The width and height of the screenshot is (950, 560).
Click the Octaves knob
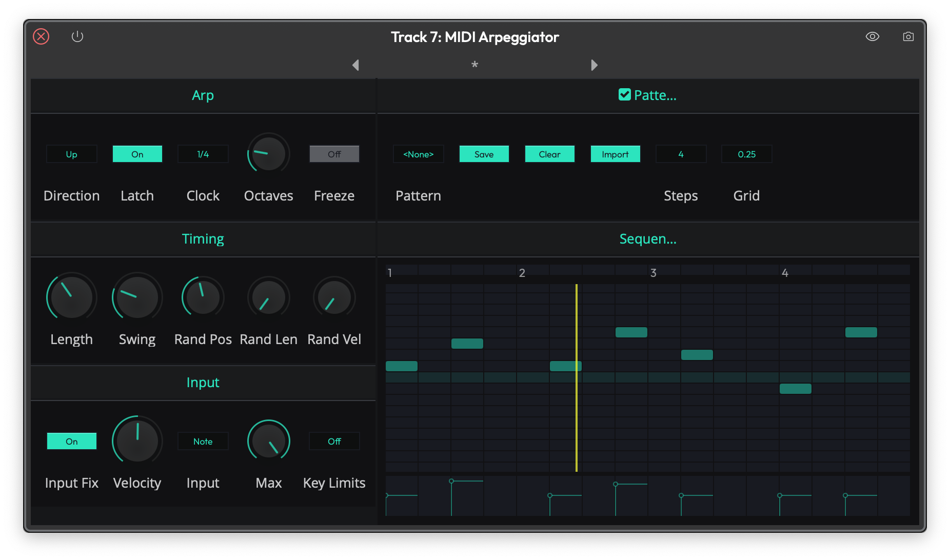click(x=269, y=154)
